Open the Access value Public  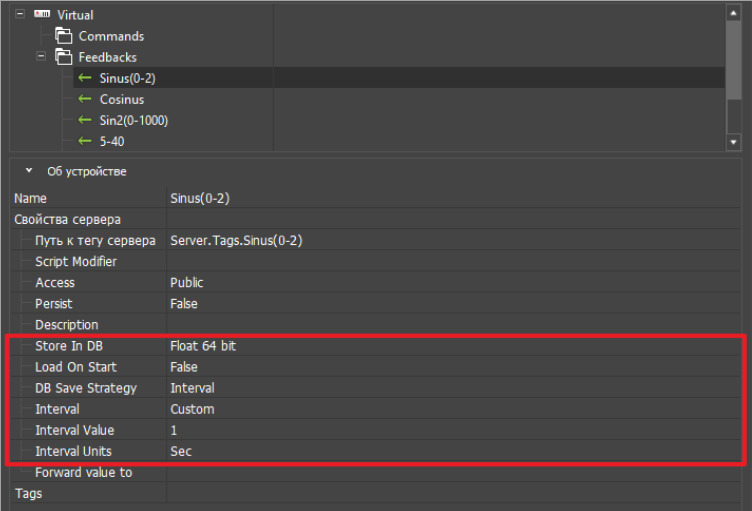(187, 282)
